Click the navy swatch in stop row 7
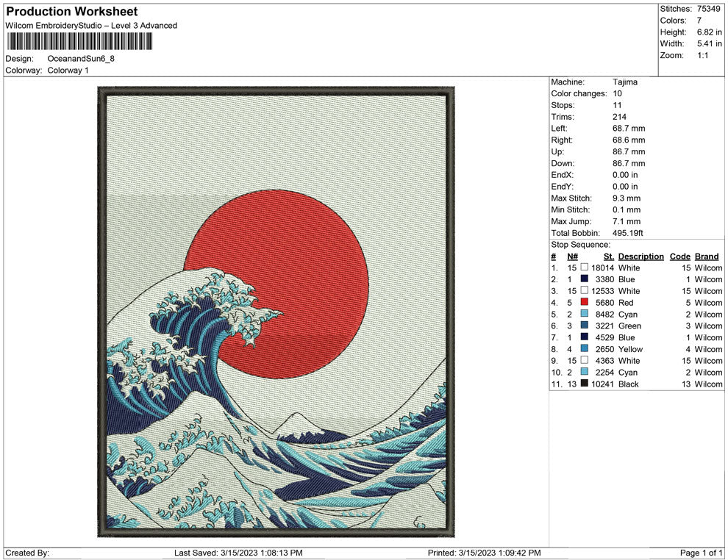 (585, 337)
